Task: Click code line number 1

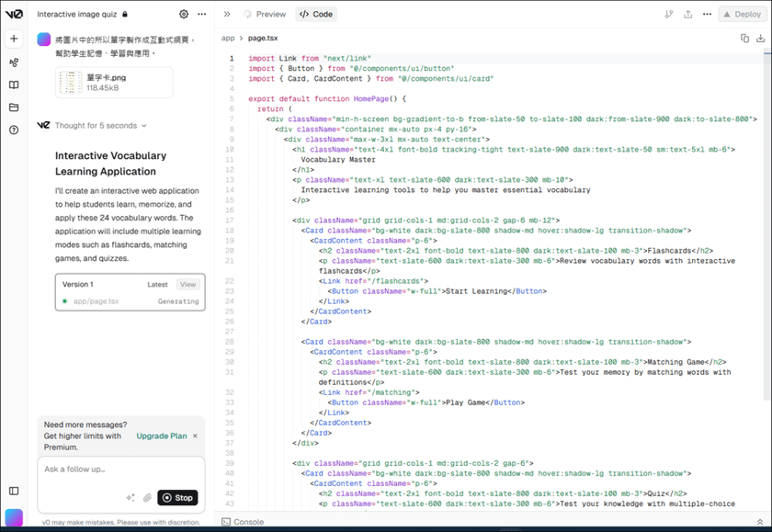Action: [x=232, y=58]
